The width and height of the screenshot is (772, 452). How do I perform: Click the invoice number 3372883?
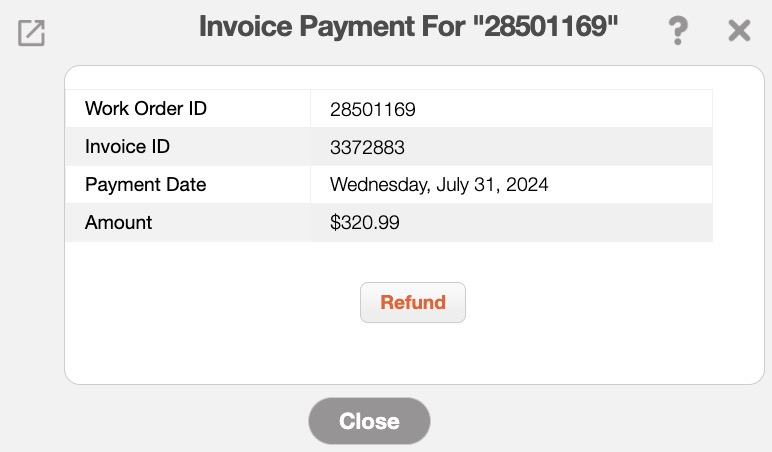(x=367, y=148)
